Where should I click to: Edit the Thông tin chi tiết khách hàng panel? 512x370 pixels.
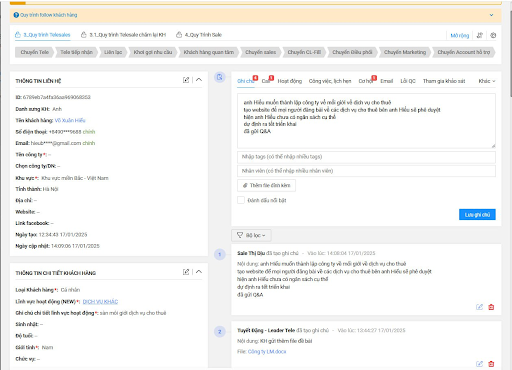[186, 272]
